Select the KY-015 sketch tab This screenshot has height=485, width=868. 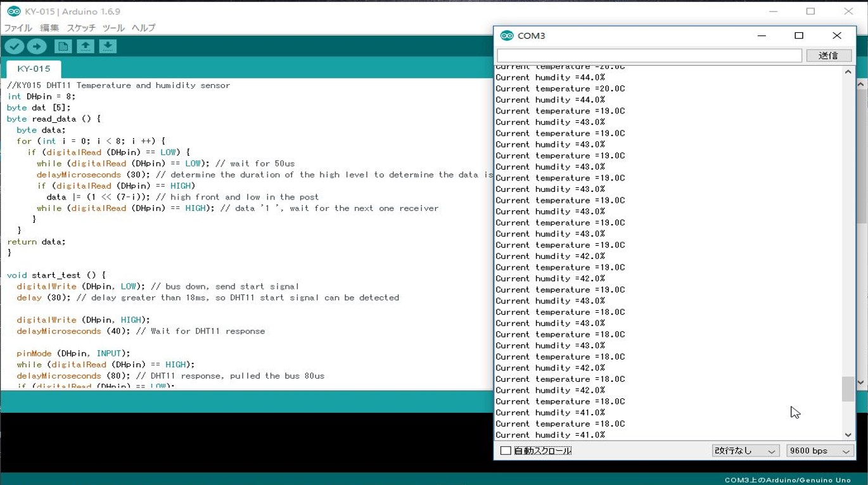(x=34, y=68)
